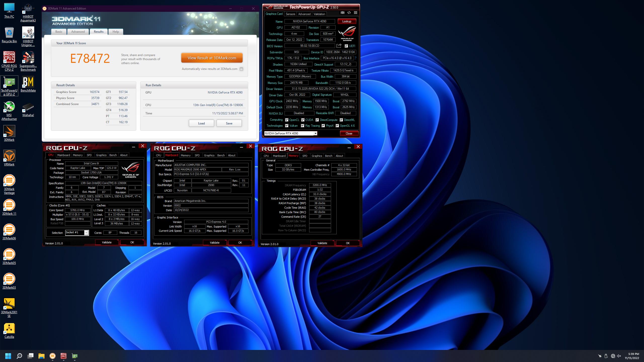Launch Superposition Benchmark shortcut
The image size is (644, 362).
28,61
